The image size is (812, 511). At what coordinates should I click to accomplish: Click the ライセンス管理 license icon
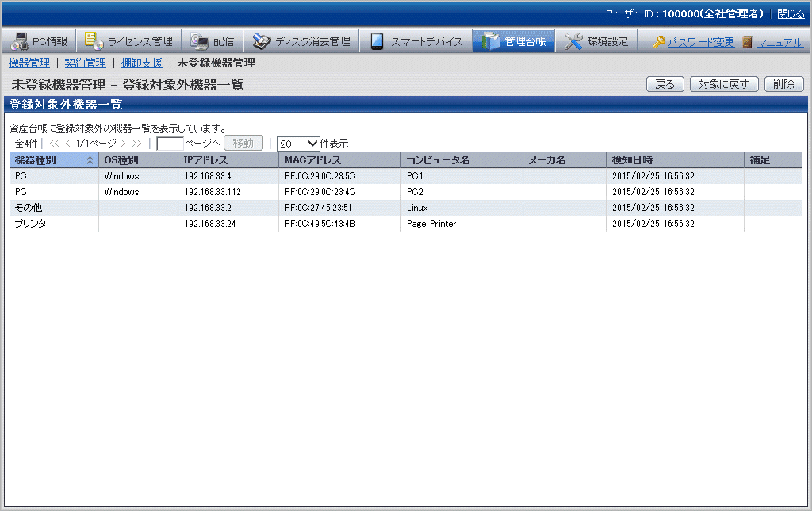pyautogui.click(x=94, y=42)
